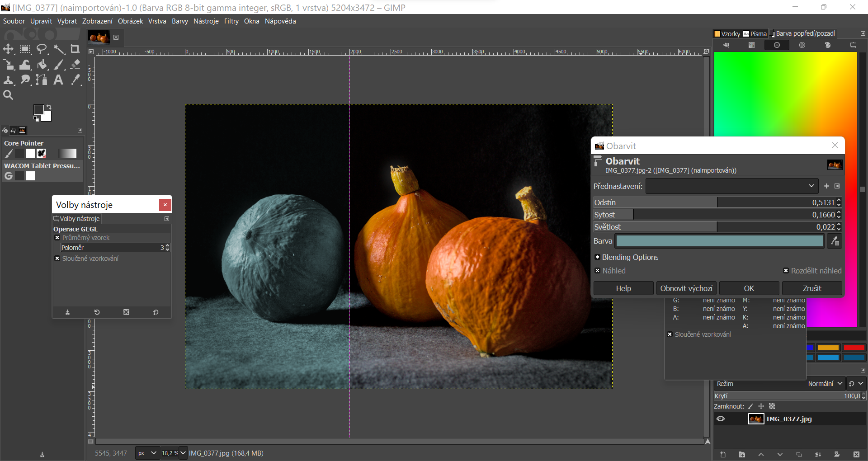The height and width of the screenshot is (461, 868).
Task: Toggle lock alpha channel
Action: coord(772,406)
